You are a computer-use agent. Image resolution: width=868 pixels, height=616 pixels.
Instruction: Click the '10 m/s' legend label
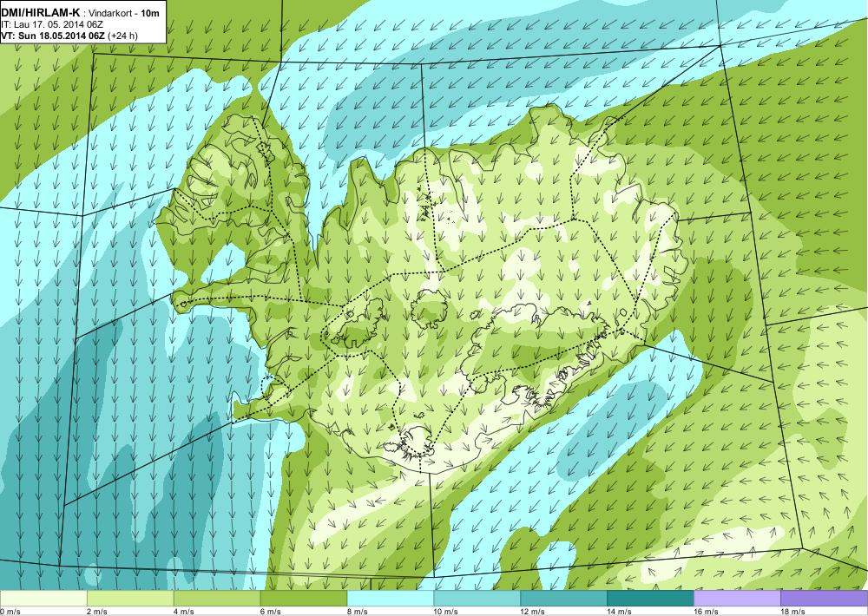[x=446, y=612]
